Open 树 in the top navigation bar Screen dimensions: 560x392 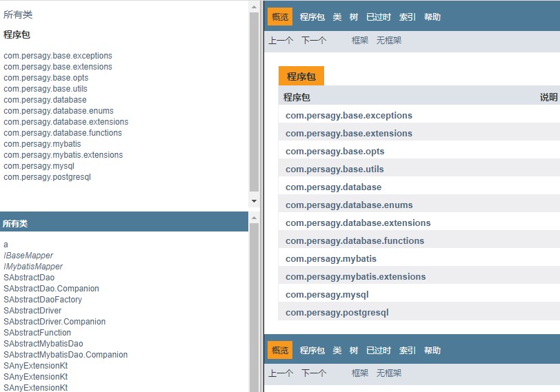tap(354, 17)
